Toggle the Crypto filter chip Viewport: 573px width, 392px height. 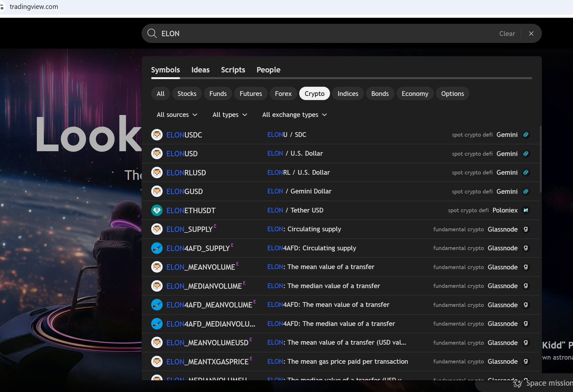point(315,94)
